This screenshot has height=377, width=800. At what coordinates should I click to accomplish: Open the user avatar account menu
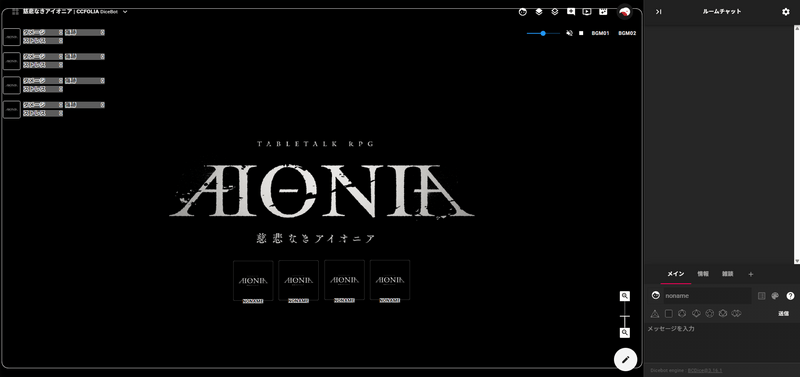click(624, 12)
